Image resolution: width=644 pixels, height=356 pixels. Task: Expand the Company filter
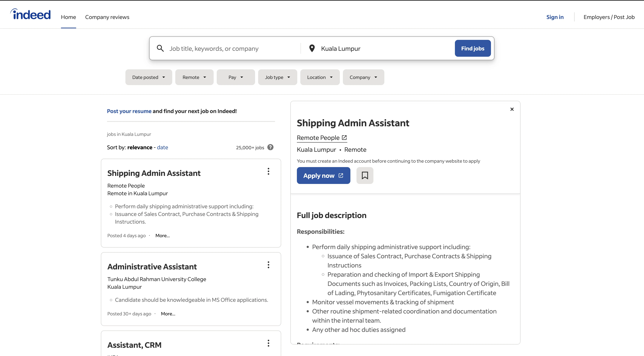(x=363, y=77)
